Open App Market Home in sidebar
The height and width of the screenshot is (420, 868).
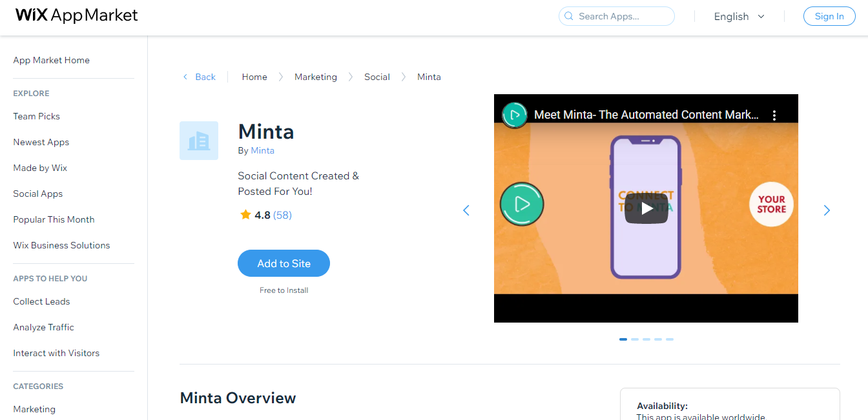click(x=52, y=60)
